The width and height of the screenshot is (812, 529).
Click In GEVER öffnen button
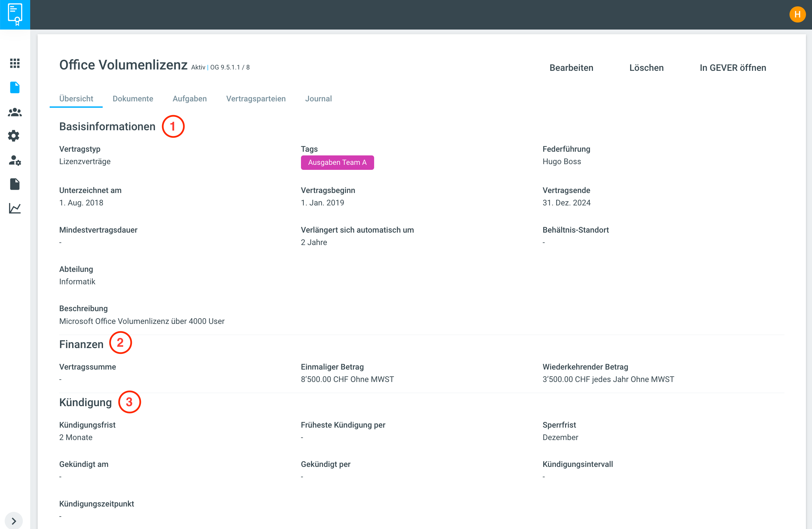tap(732, 67)
